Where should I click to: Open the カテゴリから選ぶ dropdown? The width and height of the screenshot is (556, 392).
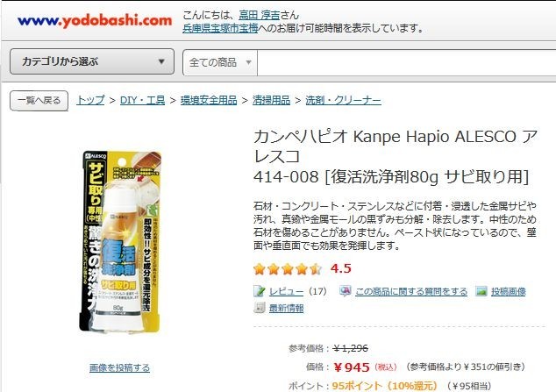pos(92,61)
